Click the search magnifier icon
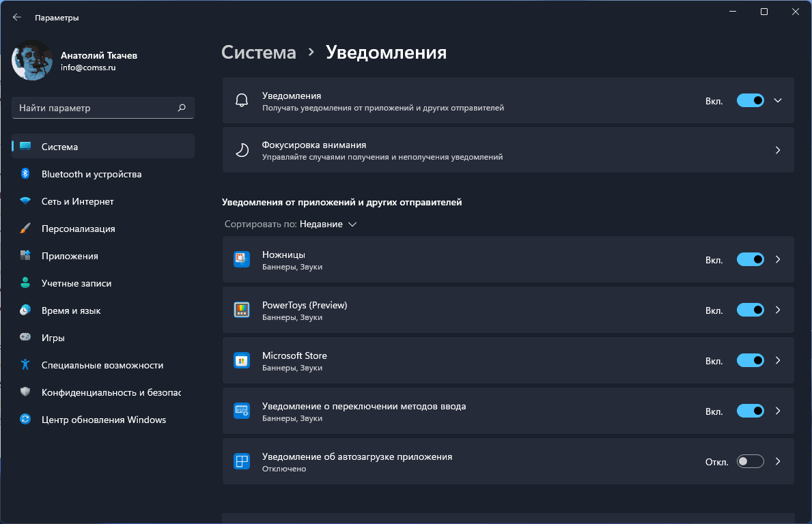This screenshot has width=812, height=524. [x=182, y=108]
